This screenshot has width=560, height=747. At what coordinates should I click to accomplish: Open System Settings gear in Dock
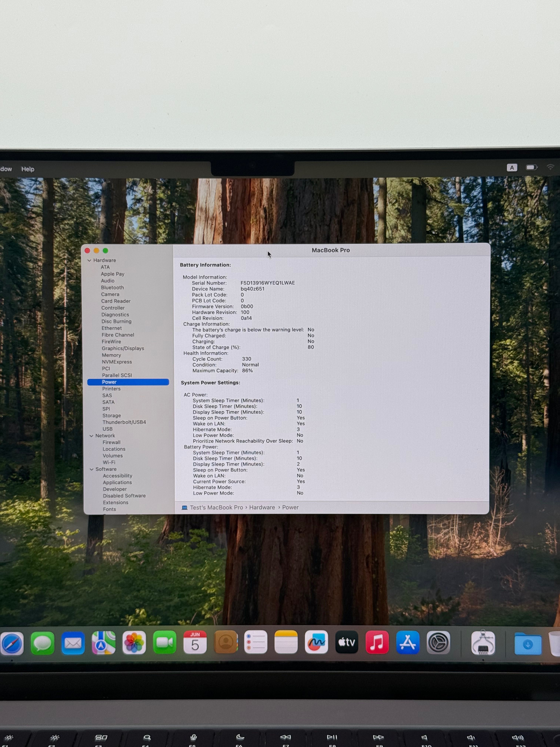[438, 642]
